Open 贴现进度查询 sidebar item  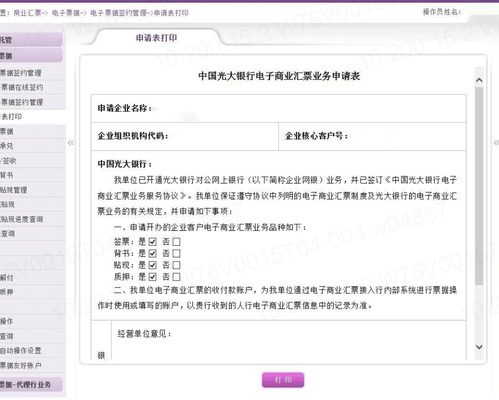tap(33, 219)
